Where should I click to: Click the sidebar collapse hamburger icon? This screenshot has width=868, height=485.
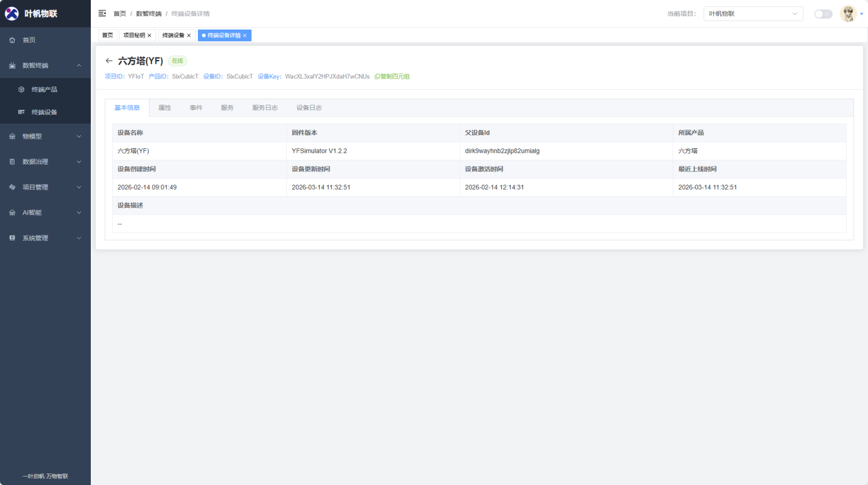(102, 13)
